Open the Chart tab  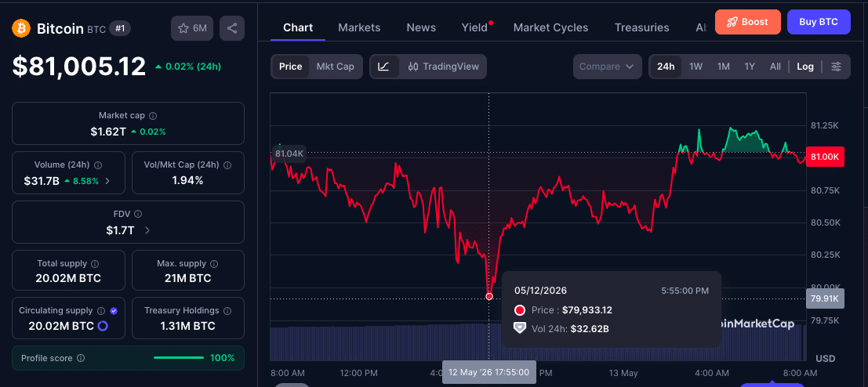tap(298, 27)
